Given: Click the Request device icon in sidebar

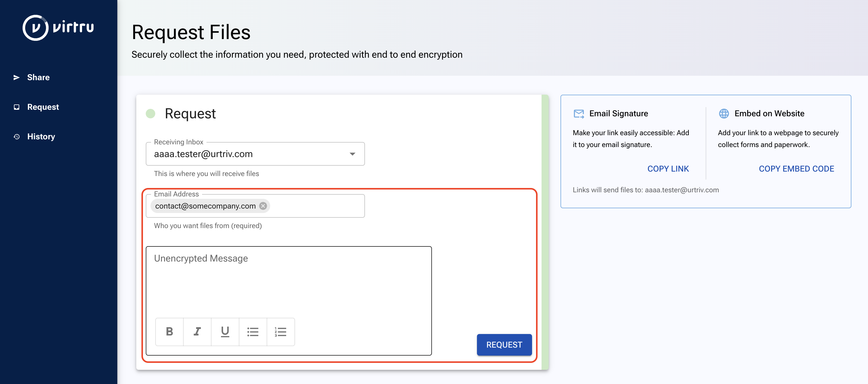Looking at the screenshot, I should tap(16, 107).
